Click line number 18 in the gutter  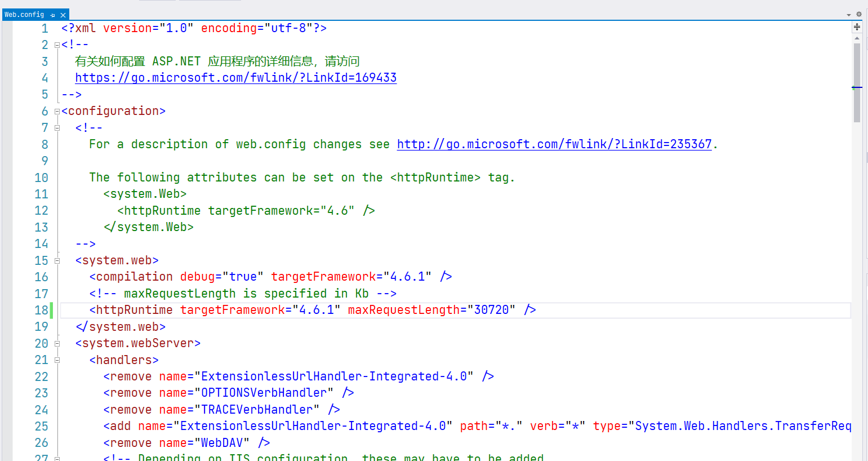(x=41, y=310)
